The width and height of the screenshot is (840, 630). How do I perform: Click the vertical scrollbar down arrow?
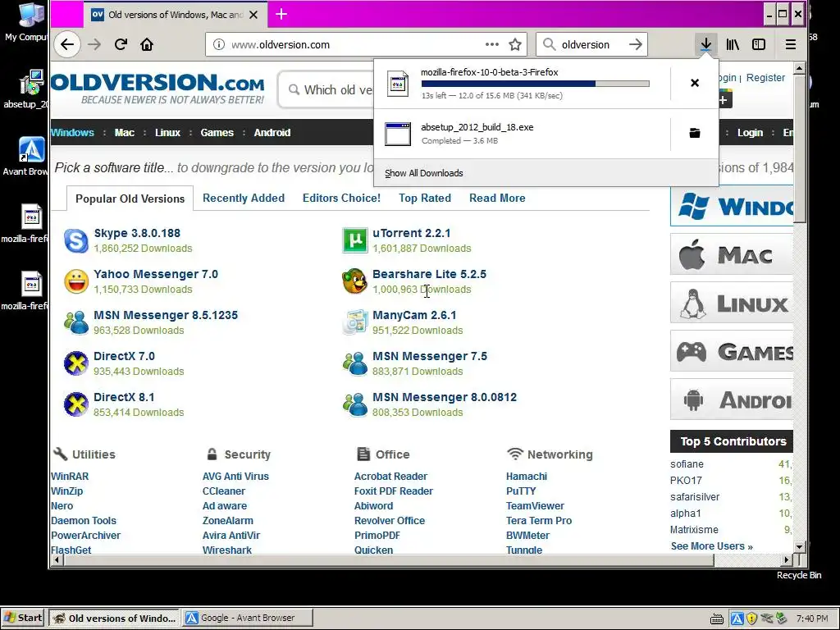799,547
